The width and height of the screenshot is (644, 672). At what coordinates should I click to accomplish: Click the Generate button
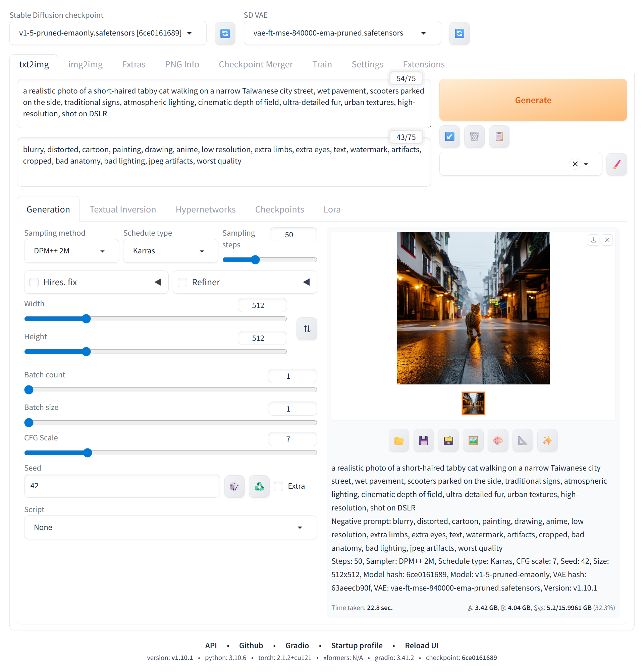coord(533,100)
